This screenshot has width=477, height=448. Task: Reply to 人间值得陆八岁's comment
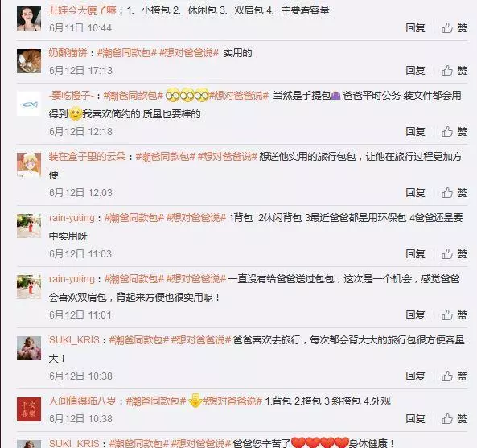tap(415, 419)
